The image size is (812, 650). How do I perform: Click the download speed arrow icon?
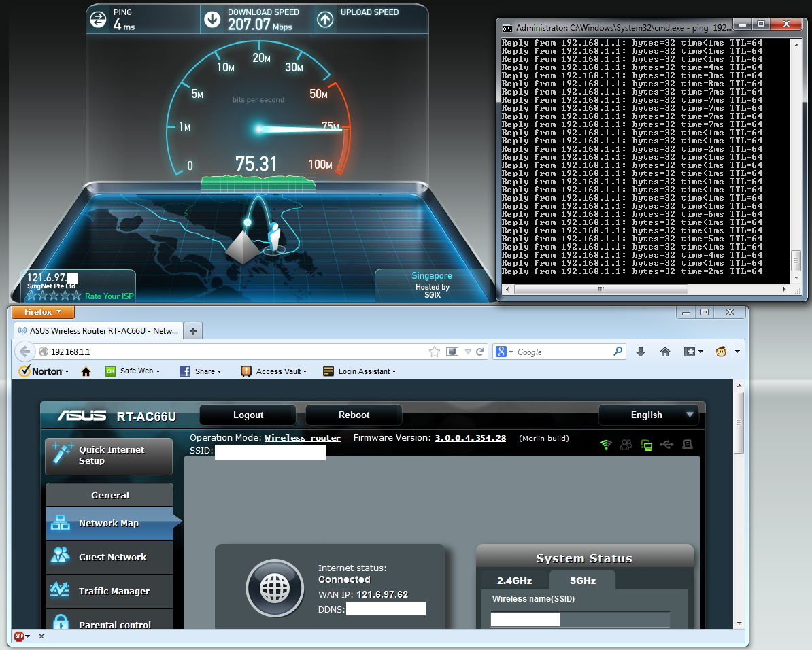coord(212,20)
